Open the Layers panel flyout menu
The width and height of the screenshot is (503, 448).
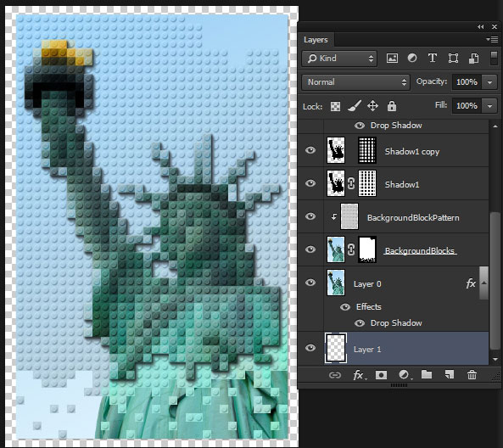[x=492, y=40]
